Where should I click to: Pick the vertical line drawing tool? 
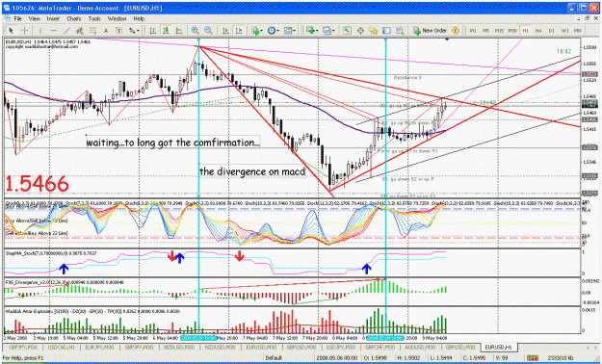click(39, 31)
